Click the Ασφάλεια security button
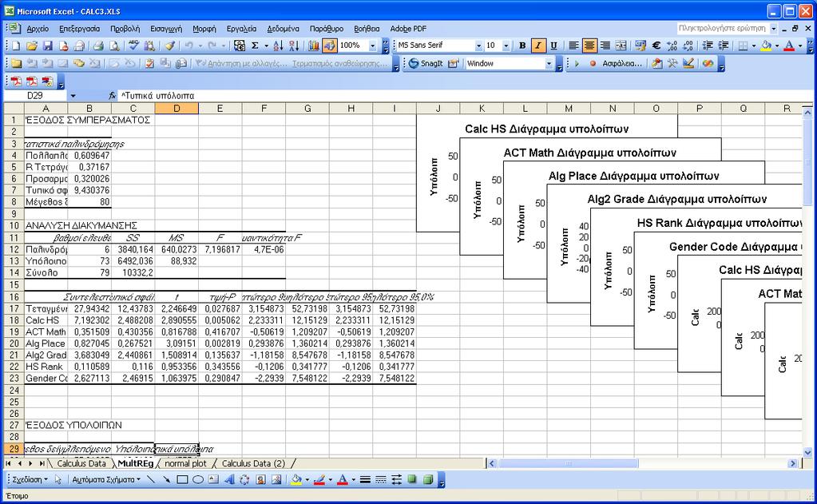The width and height of the screenshot is (817, 504). pyautogui.click(x=621, y=64)
